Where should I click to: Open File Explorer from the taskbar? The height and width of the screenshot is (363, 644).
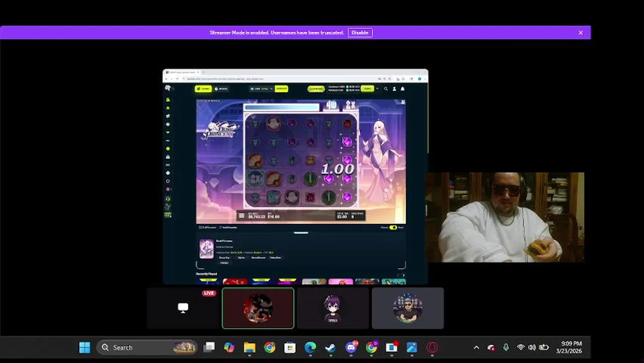click(249, 347)
